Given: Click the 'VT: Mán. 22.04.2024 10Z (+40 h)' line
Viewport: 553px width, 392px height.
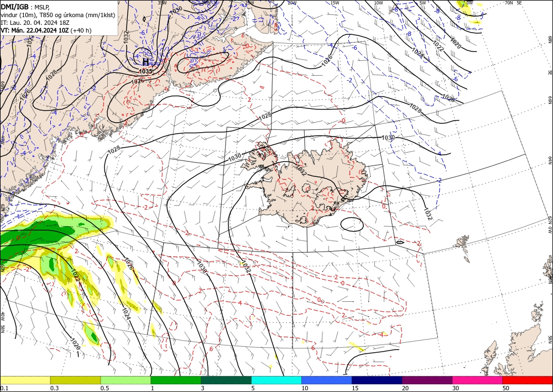Looking at the screenshot, I should point(46,30).
